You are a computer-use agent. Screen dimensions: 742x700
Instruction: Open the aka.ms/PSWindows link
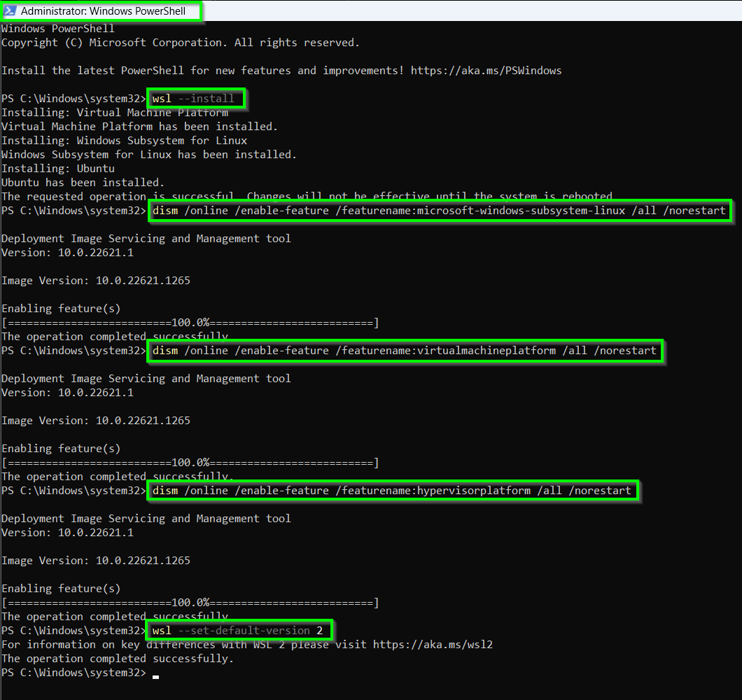[x=486, y=71]
